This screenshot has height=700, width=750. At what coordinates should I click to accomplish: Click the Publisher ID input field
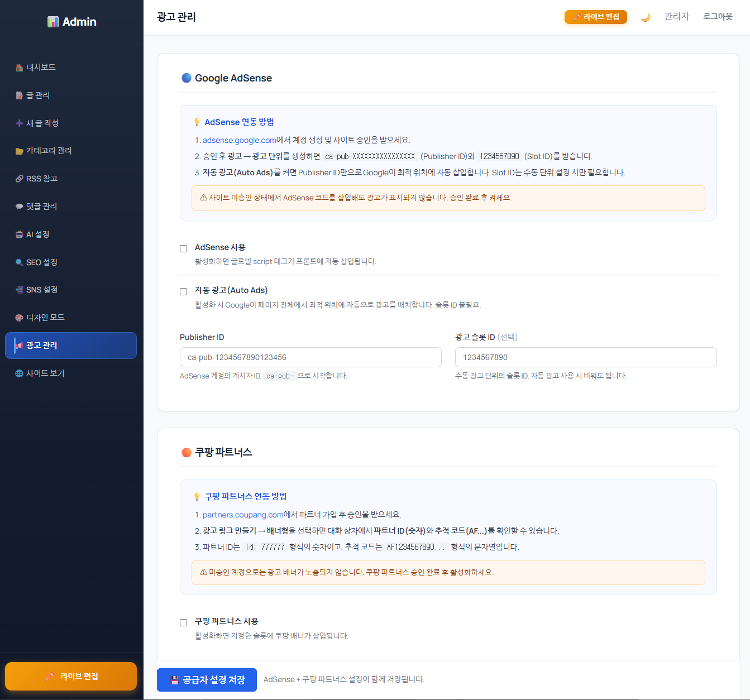point(310,357)
